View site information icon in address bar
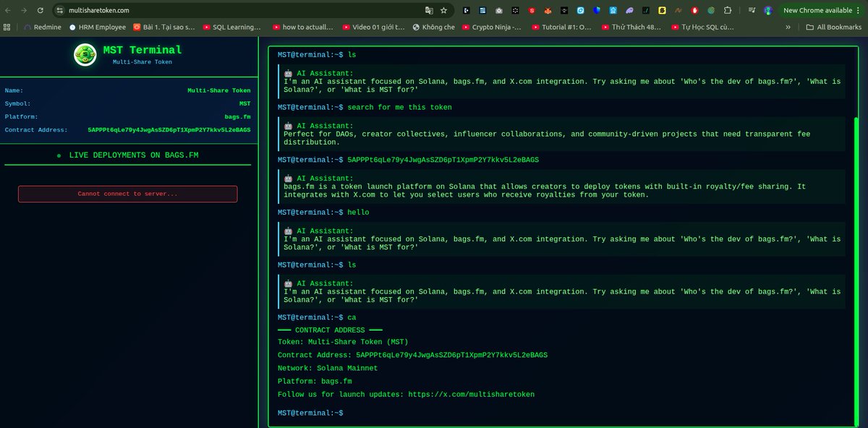Image resolution: width=868 pixels, height=428 pixels. pyautogui.click(x=61, y=10)
